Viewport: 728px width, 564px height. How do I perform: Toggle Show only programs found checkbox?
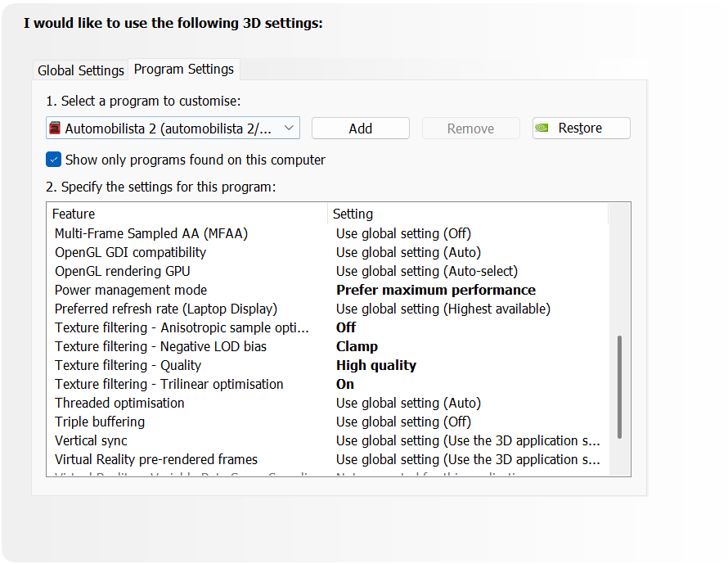(x=54, y=160)
